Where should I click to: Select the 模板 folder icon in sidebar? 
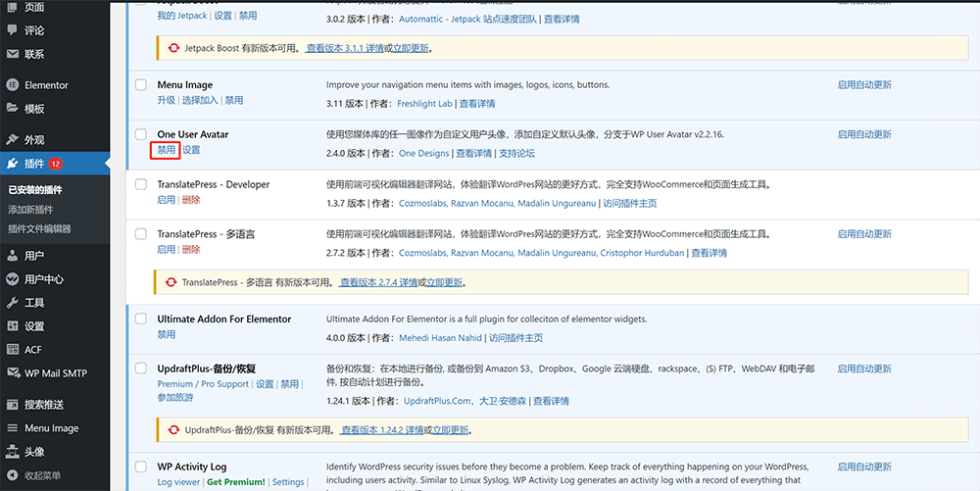coord(12,109)
